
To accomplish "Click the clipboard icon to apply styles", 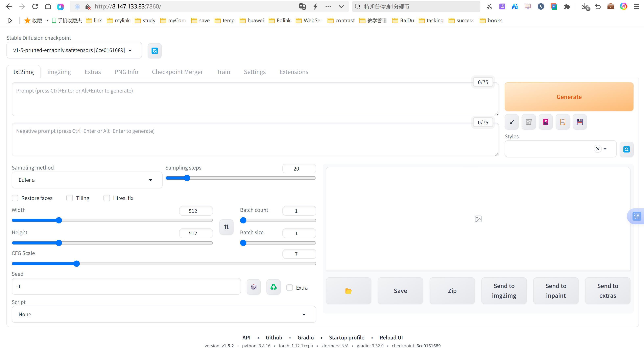I will coord(563,122).
